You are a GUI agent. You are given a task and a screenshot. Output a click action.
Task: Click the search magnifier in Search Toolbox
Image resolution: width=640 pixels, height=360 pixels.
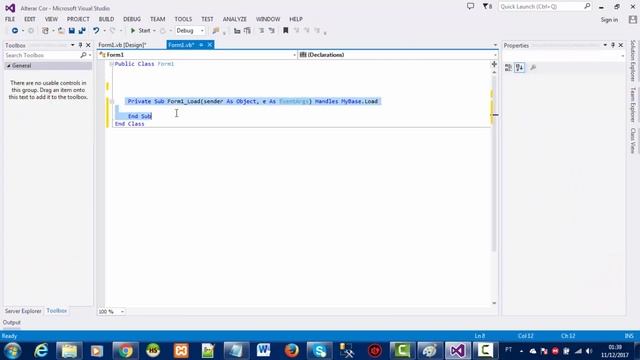click(x=83, y=55)
